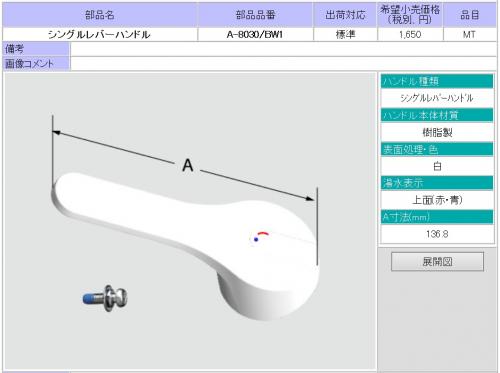Click the ハンドル種類 spec header
This screenshot has height=373, width=500.
437,81
